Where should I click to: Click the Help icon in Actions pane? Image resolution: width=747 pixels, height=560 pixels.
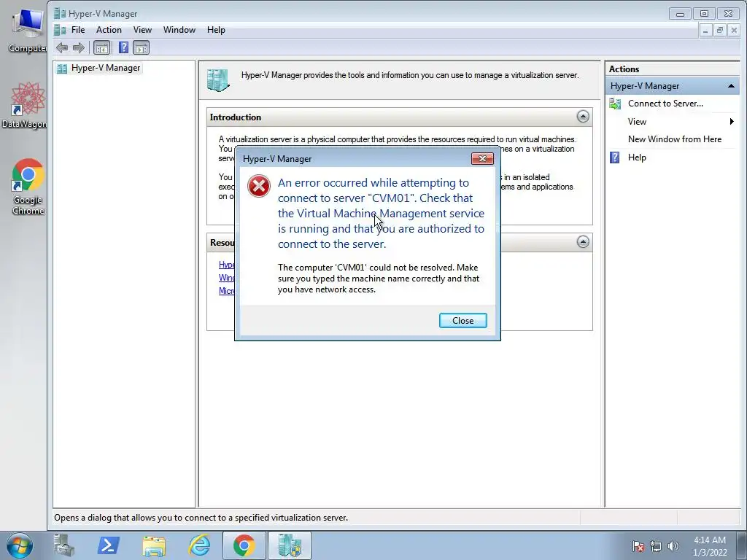(x=614, y=157)
